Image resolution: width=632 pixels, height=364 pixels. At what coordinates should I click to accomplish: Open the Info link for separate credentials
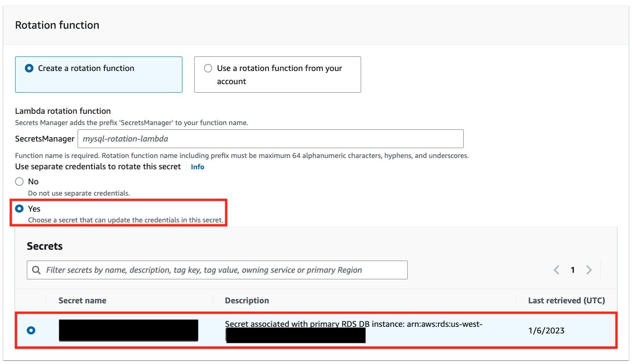tap(197, 167)
